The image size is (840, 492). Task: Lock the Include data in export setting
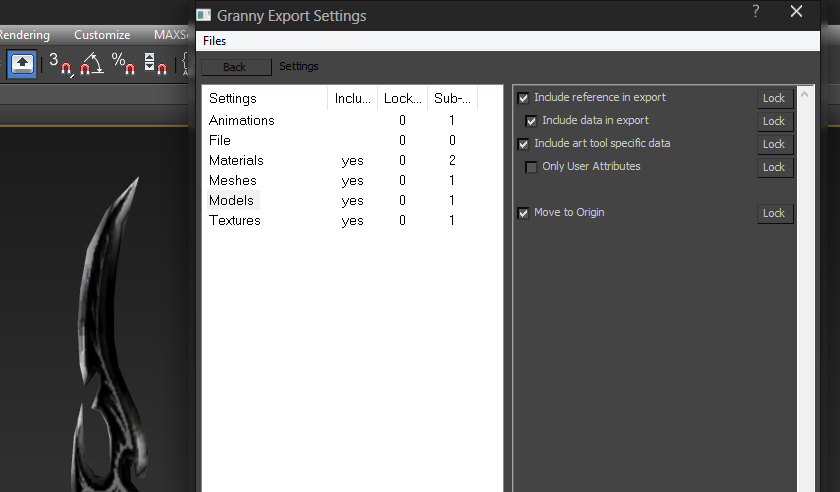(x=775, y=121)
